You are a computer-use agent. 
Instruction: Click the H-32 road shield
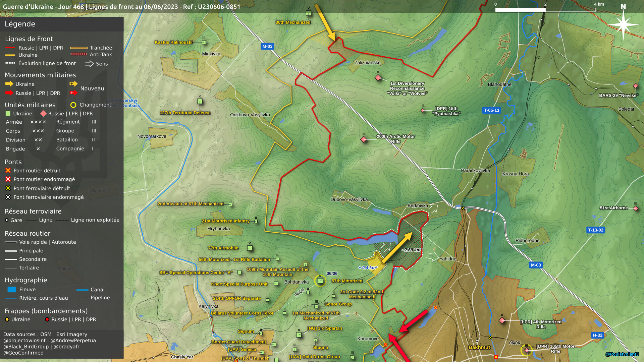pos(597,335)
